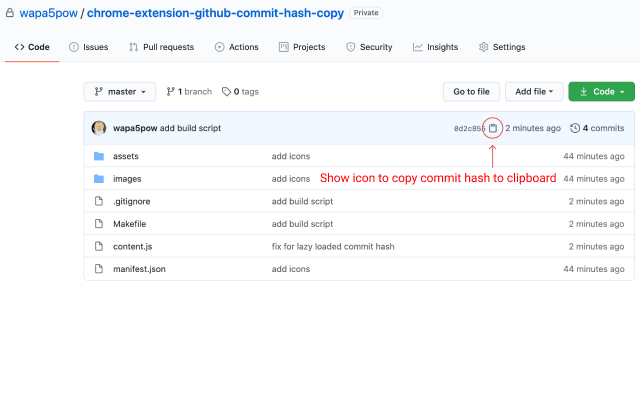The width and height of the screenshot is (640, 400).
Task: Open the Makefile file name
Action: (x=129, y=224)
